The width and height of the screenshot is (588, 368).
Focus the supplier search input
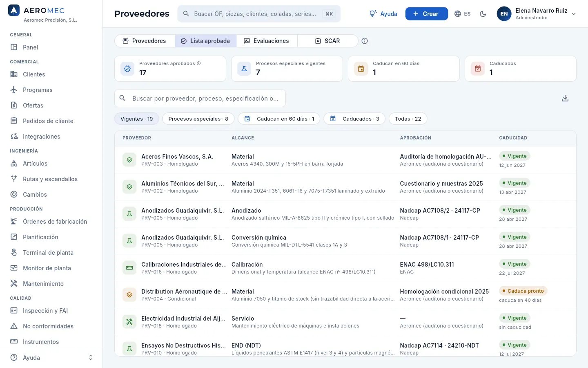pyautogui.click(x=200, y=98)
